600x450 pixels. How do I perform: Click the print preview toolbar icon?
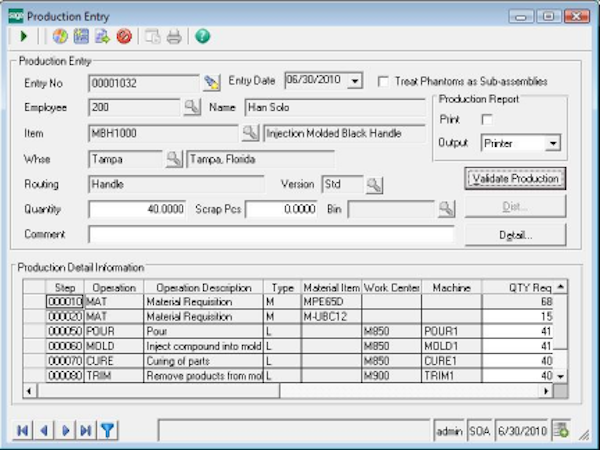[x=153, y=37]
